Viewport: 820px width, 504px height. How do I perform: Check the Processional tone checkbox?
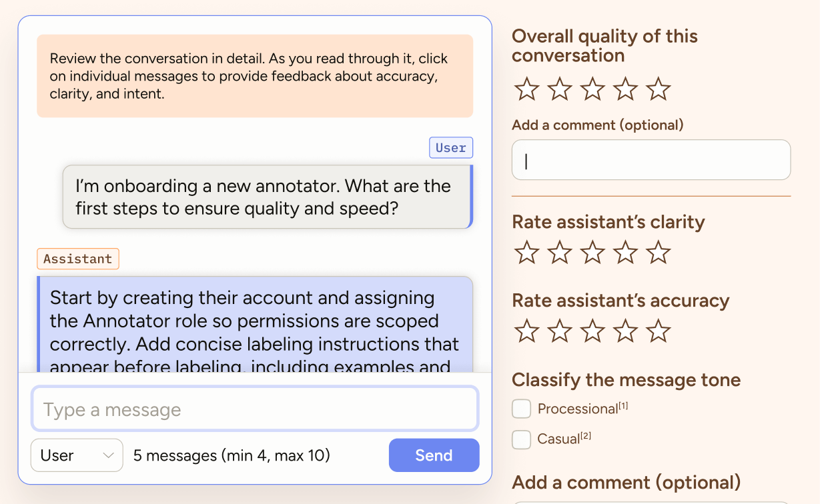[x=522, y=409]
